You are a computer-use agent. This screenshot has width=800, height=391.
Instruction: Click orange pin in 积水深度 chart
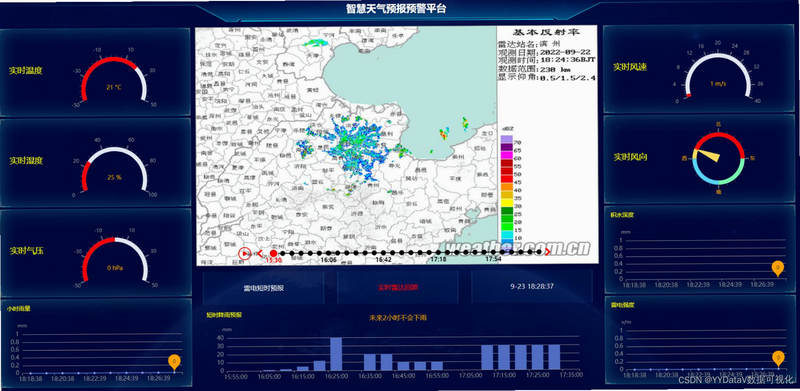[x=778, y=268]
